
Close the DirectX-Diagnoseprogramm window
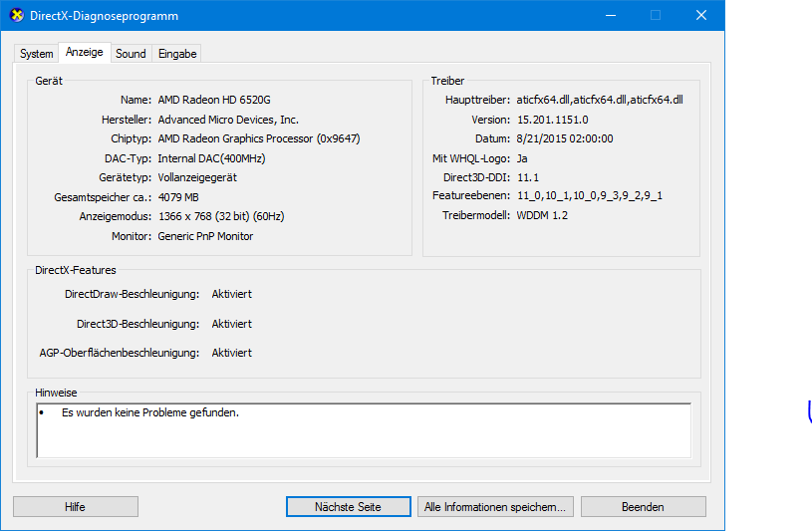pos(701,15)
